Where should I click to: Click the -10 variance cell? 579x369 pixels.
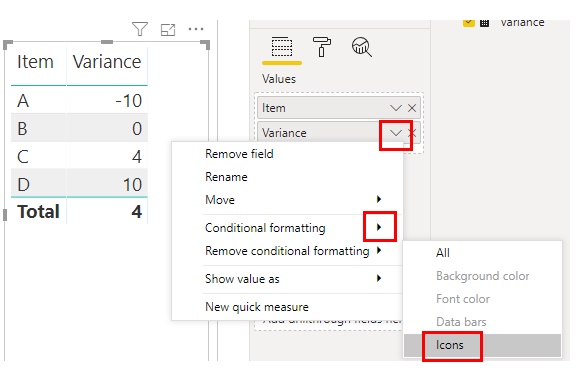(128, 101)
